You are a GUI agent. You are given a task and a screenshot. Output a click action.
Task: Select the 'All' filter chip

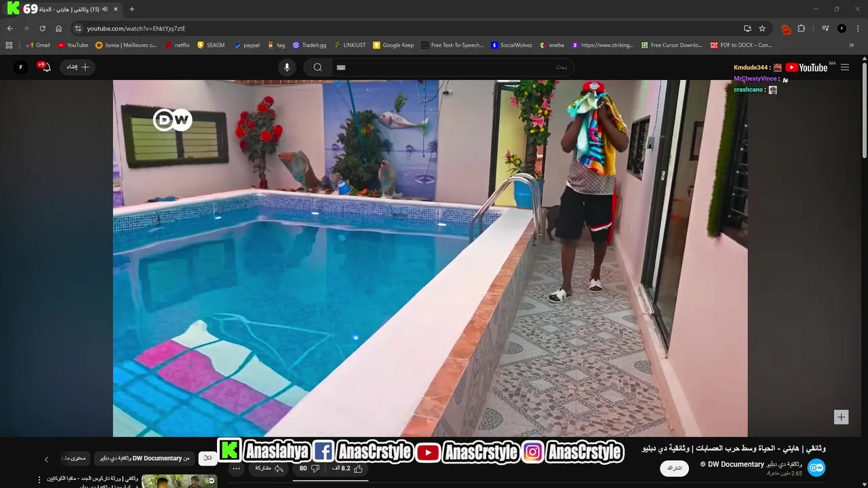point(208,458)
